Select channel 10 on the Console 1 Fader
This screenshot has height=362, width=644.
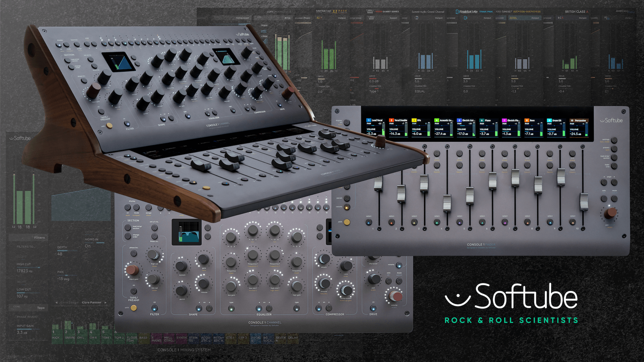pos(573,222)
